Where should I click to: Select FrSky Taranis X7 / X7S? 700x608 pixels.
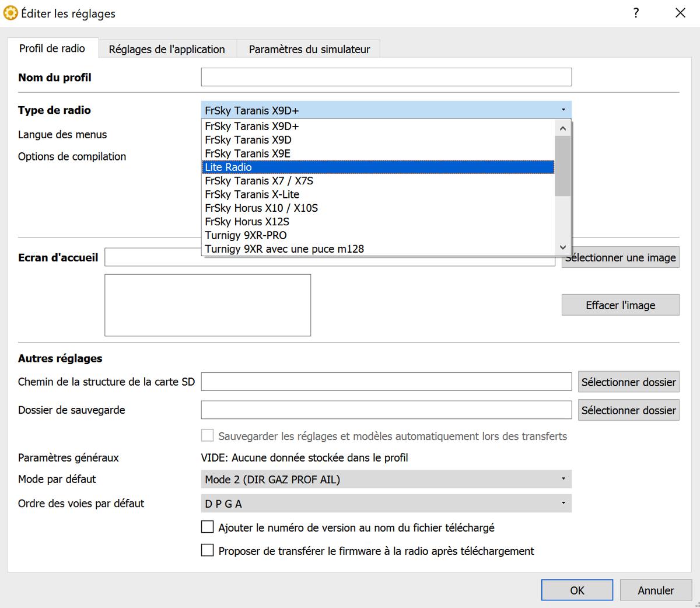[x=378, y=181]
